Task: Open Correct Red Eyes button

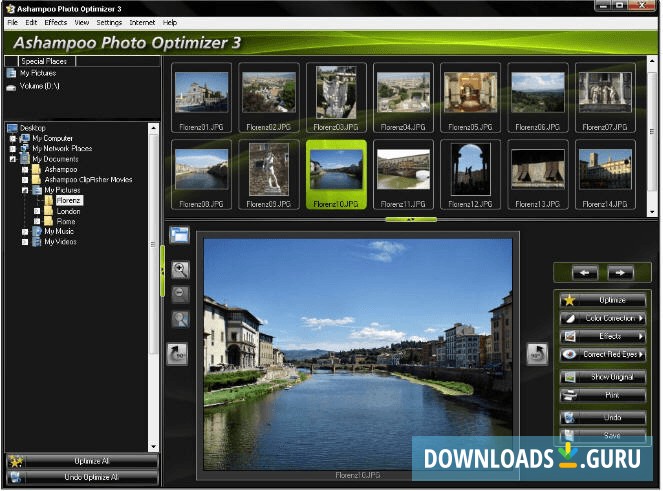Action: coord(603,354)
